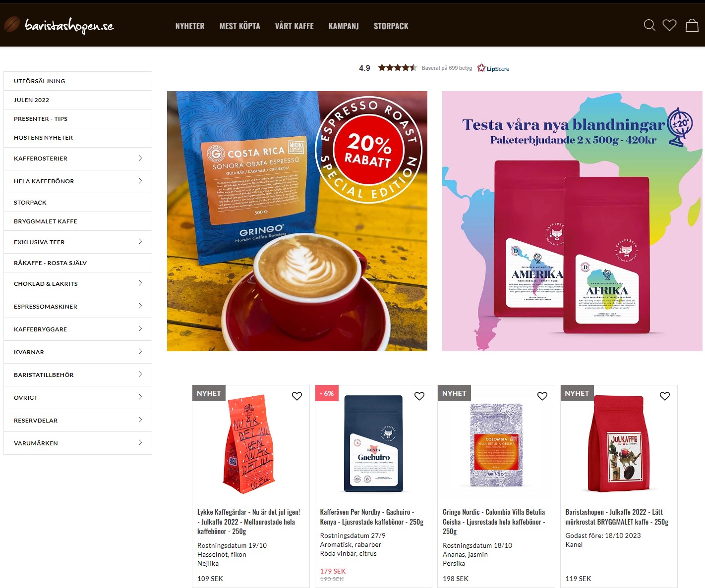705x588 pixels.
Task: Click the baristashopen.se logo
Action: 59,25
